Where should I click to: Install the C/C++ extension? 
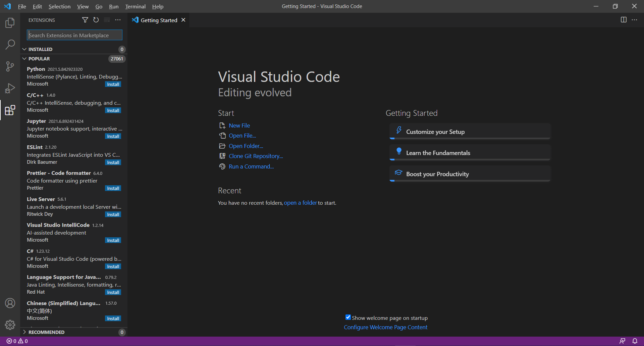pyautogui.click(x=113, y=110)
